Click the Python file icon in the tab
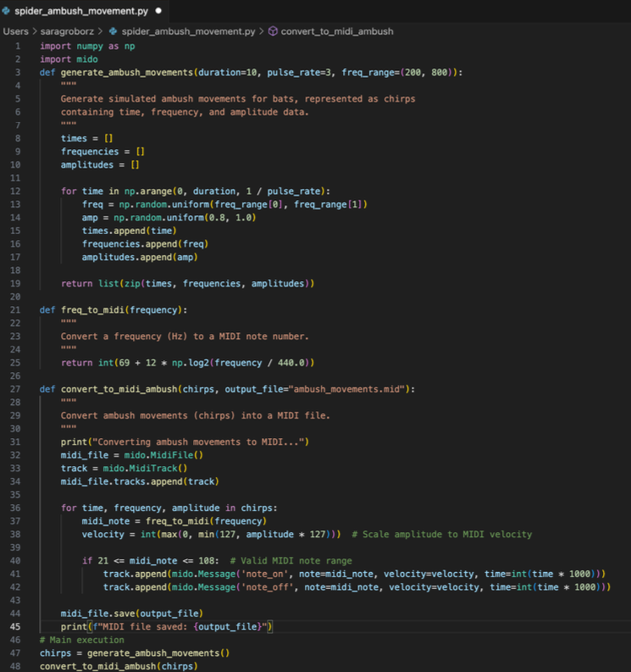The image size is (631, 672). click(6, 11)
